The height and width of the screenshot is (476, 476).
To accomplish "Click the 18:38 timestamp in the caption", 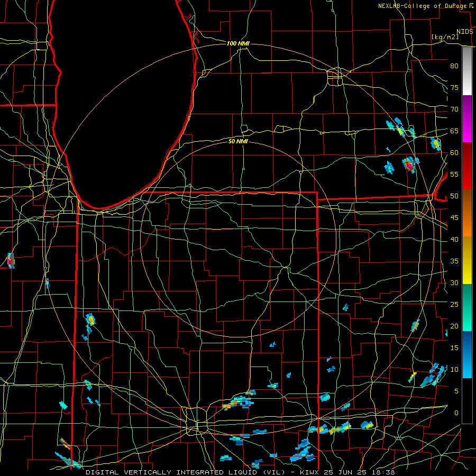I will pos(385,472).
